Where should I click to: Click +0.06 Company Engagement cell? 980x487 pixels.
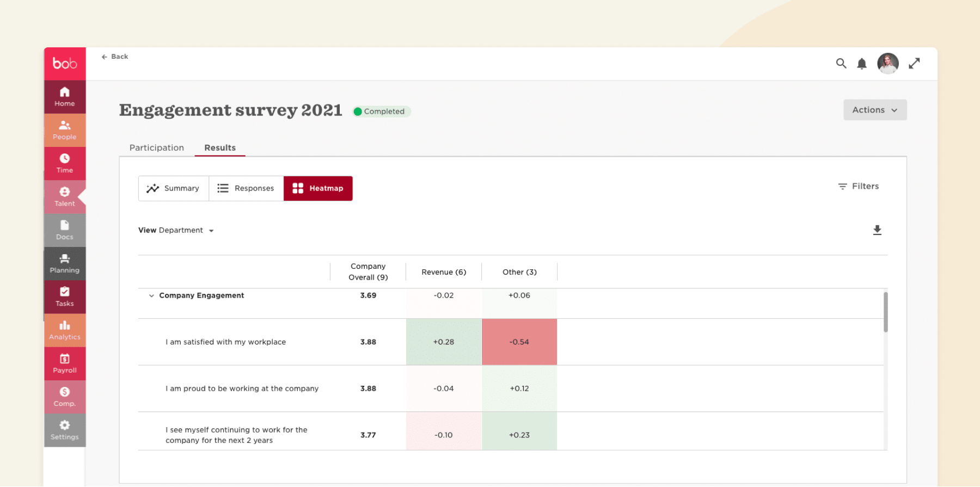[x=519, y=303]
